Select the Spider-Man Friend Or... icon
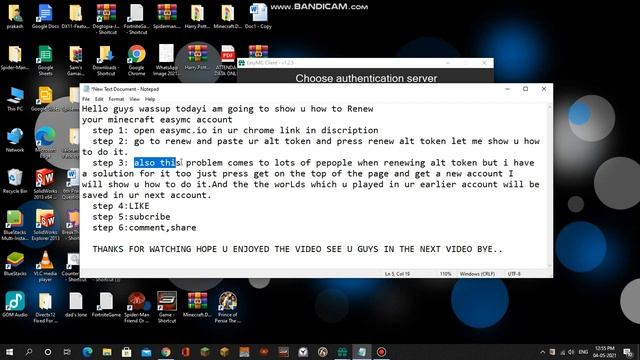Image resolution: width=640 pixels, height=360 pixels. tap(136, 308)
